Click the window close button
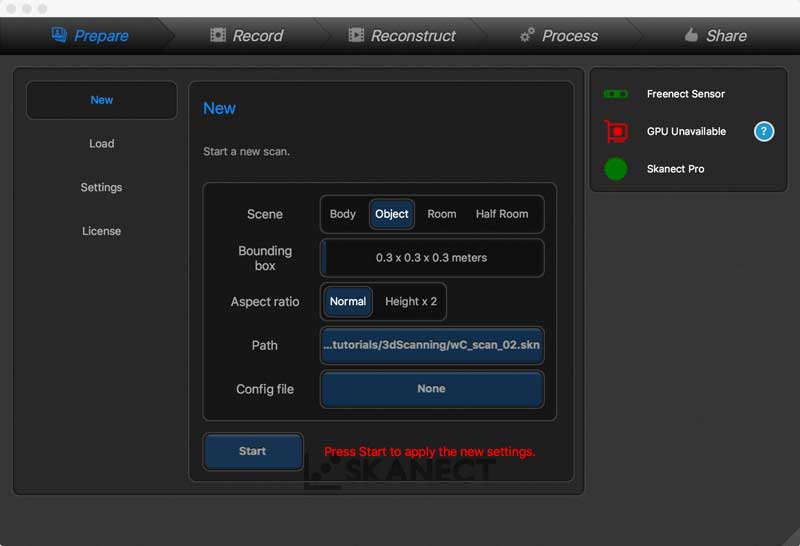 tap(11, 9)
